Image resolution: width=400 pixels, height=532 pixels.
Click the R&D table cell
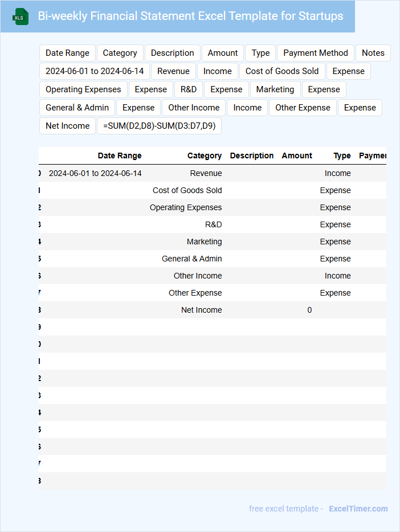pyautogui.click(x=214, y=224)
